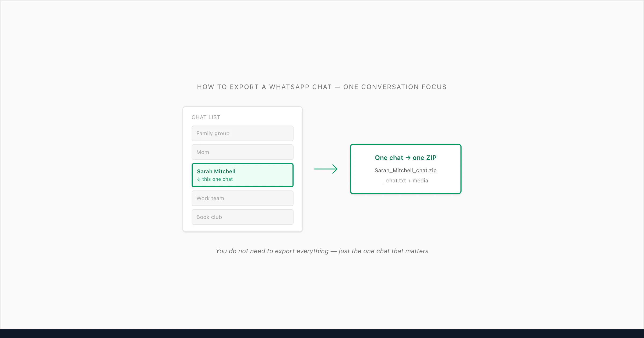Click the 'this one chat' label
The width and height of the screenshot is (644, 338).
tap(217, 179)
